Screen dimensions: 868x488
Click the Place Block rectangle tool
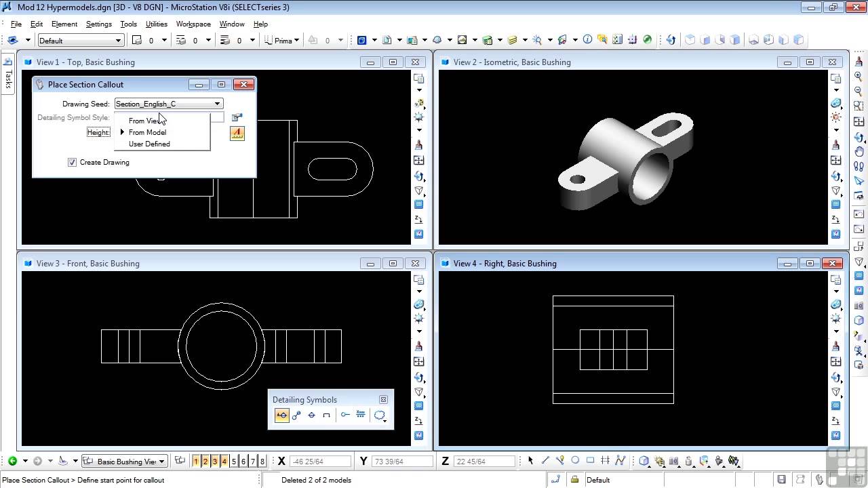(590, 461)
